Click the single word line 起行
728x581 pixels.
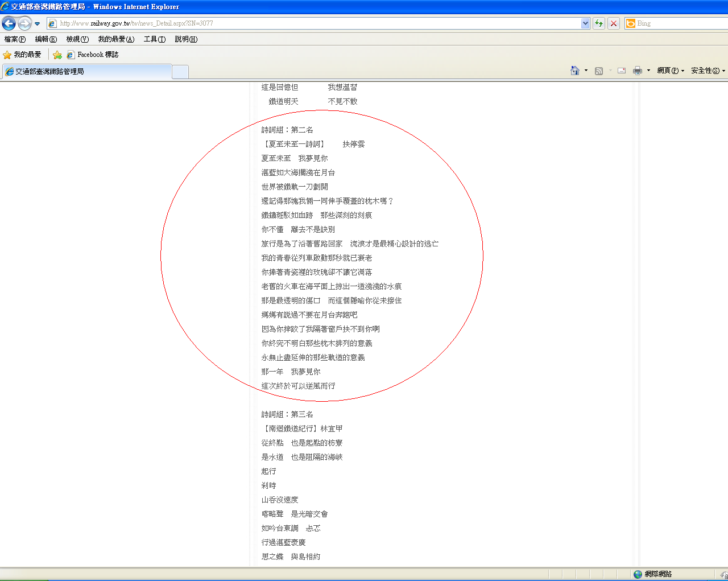tap(269, 471)
